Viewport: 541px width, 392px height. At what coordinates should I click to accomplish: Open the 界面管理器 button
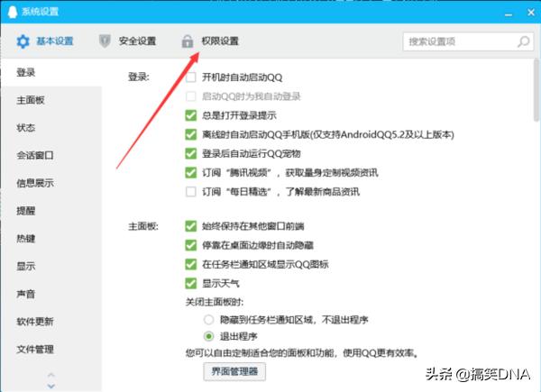234,371
